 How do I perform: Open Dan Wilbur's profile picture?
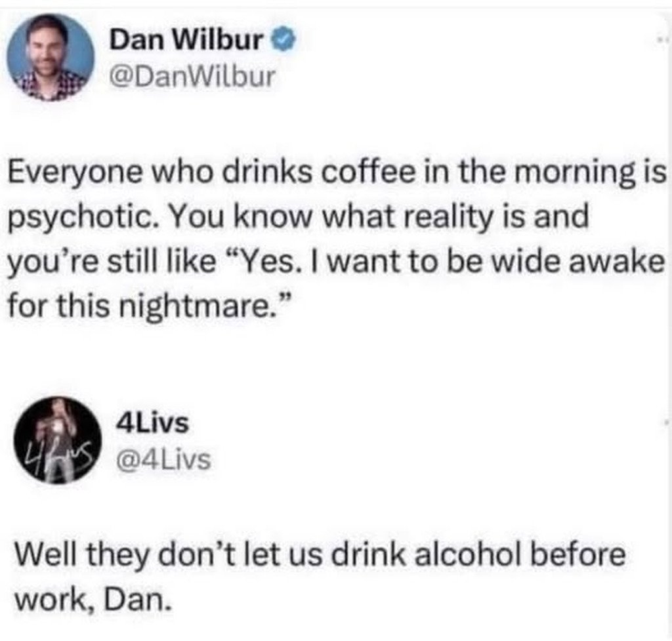pyautogui.click(x=51, y=58)
